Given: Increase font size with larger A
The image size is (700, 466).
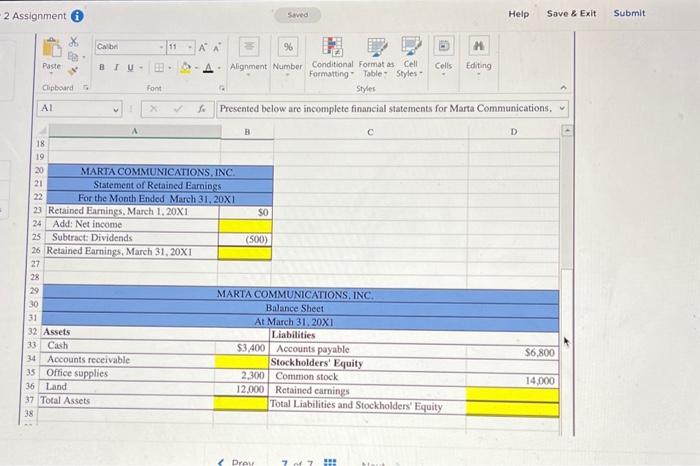Looking at the screenshot, I should pos(203,47).
